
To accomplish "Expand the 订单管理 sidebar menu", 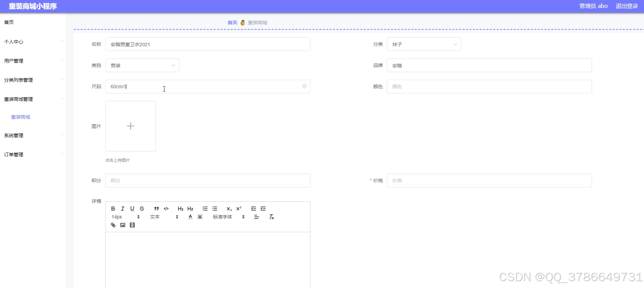I will [x=33, y=154].
